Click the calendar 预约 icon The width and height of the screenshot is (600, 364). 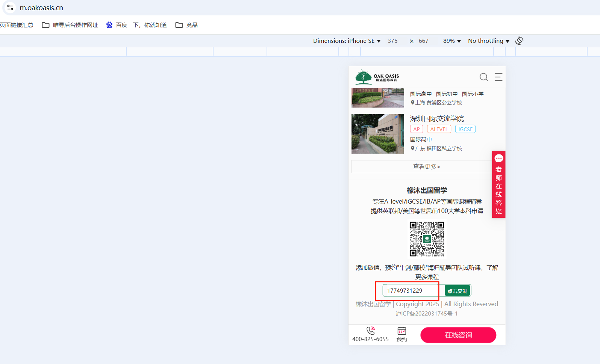[x=402, y=331]
